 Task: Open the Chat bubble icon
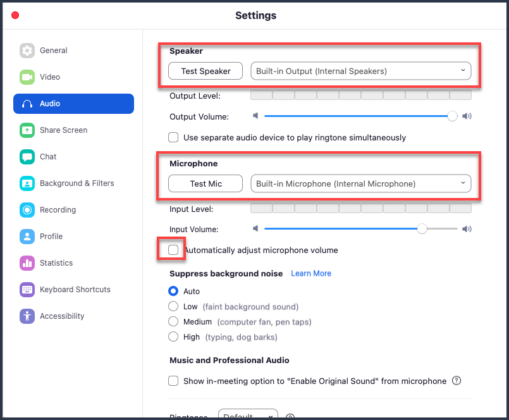(27, 157)
